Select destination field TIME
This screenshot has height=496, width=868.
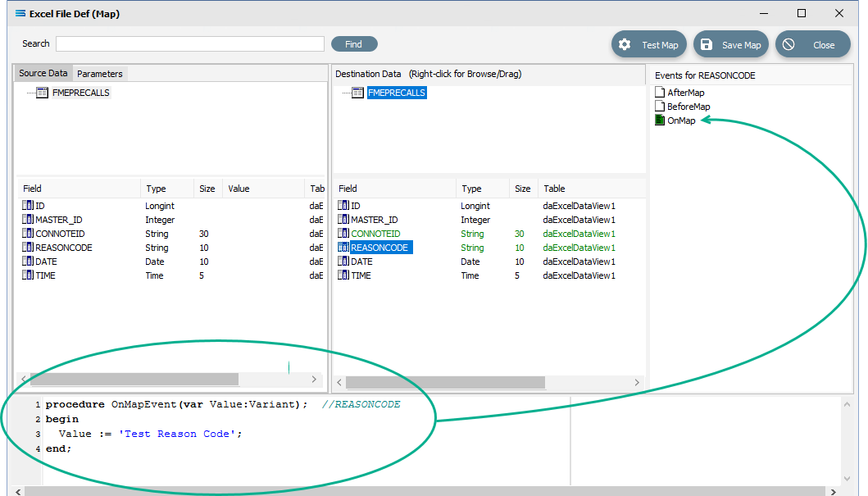[x=361, y=275]
